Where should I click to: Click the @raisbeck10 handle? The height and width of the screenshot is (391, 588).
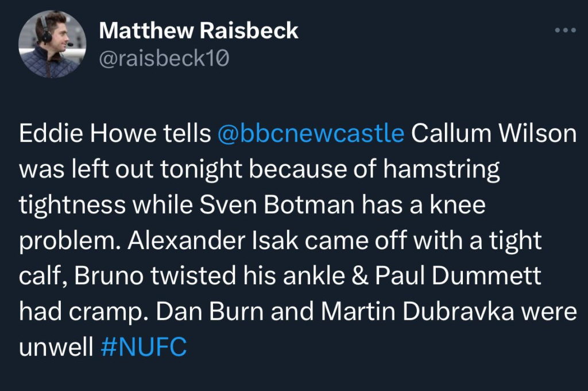(164, 57)
